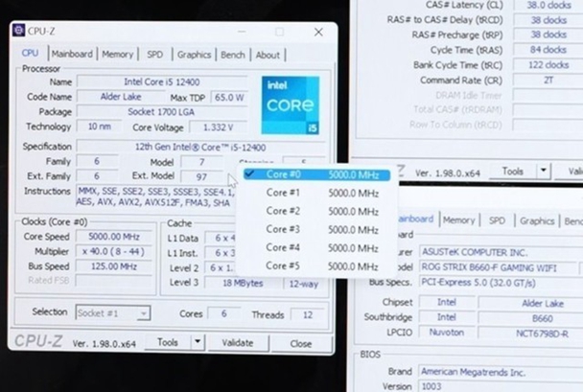Click the Cores count value 6
This screenshot has width=583, height=392.
[x=224, y=314]
